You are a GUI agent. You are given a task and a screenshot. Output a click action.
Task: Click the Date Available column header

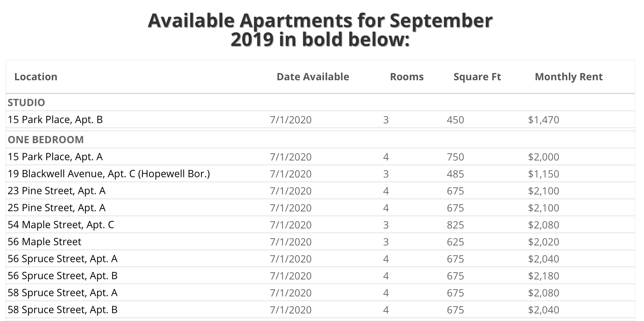(313, 77)
